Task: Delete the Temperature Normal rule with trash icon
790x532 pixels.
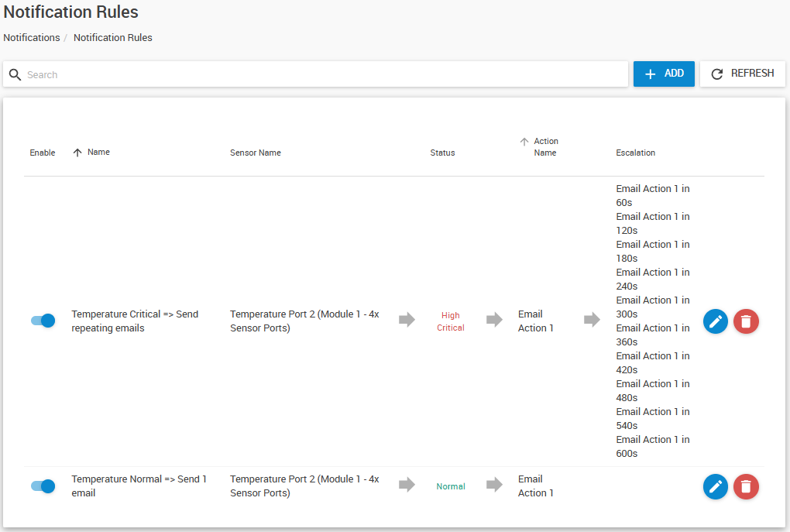Action: click(746, 486)
